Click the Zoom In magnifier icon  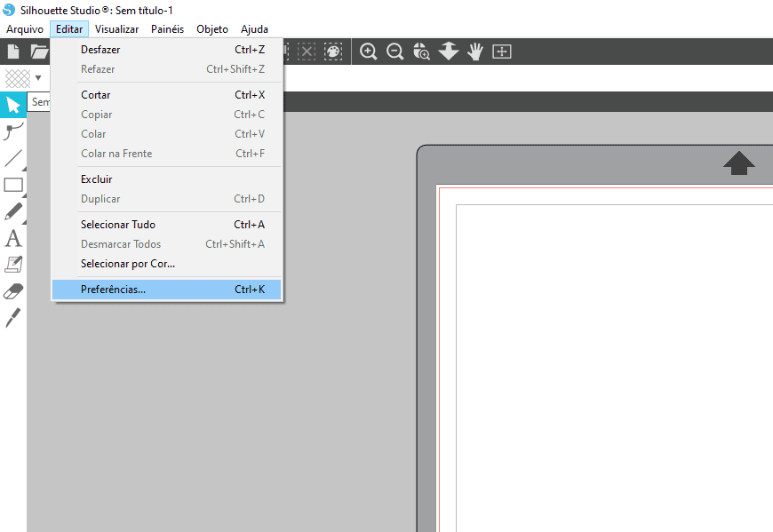[368, 52]
